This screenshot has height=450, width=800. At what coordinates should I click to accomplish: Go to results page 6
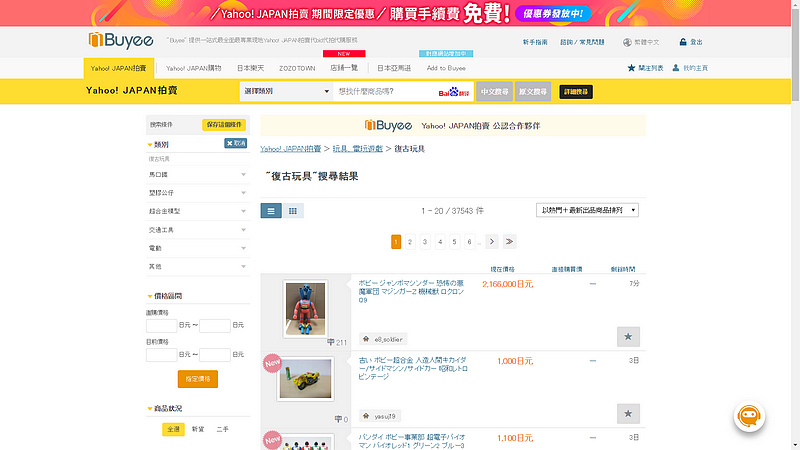click(x=469, y=242)
